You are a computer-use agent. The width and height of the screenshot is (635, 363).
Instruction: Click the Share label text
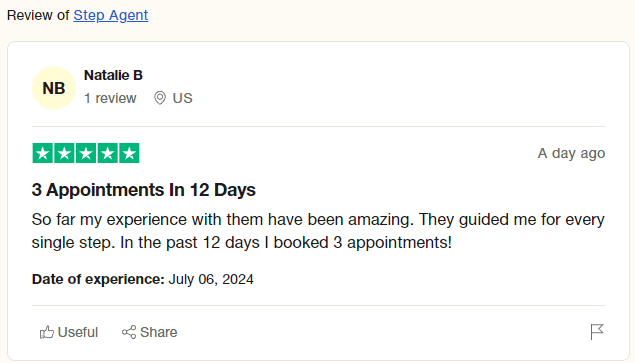click(159, 332)
